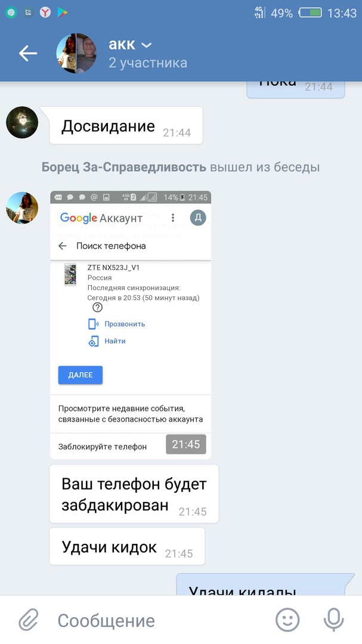This screenshot has width=362, height=644.
Task: Open the emoji smiley picker
Action: coord(287,620)
